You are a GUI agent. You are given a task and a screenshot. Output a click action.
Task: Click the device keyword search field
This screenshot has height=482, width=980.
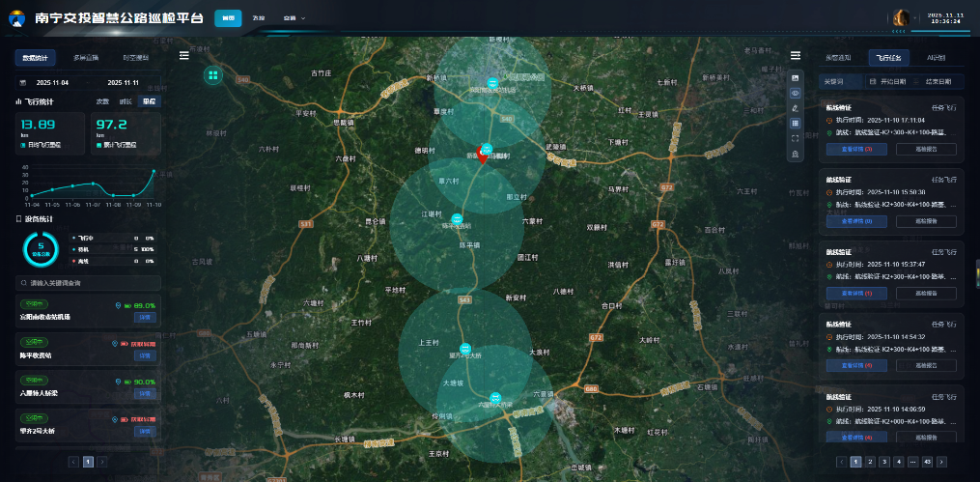pos(87,284)
